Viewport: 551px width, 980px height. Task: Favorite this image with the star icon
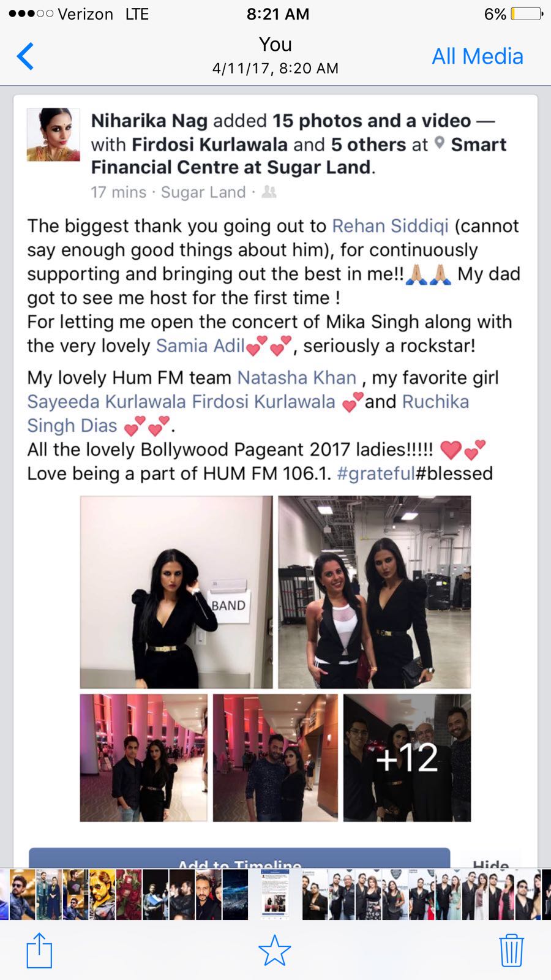coord(274,950)
